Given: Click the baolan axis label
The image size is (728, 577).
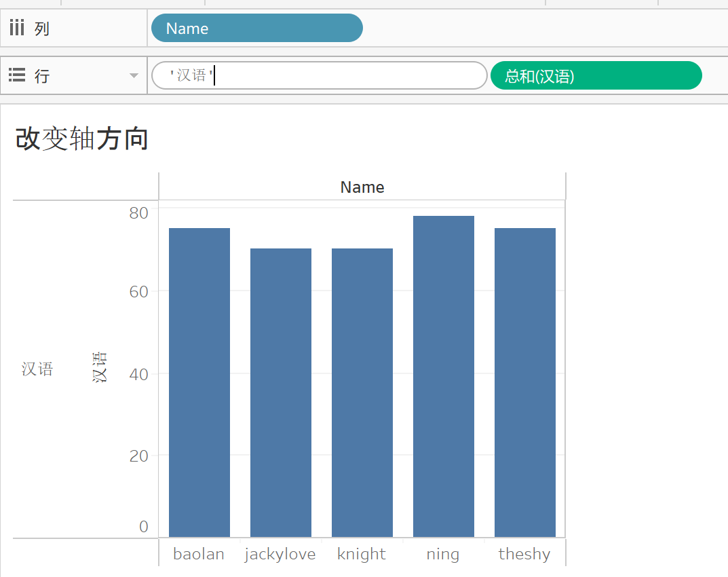Looking at the screenshot, I should coord(199,554).
